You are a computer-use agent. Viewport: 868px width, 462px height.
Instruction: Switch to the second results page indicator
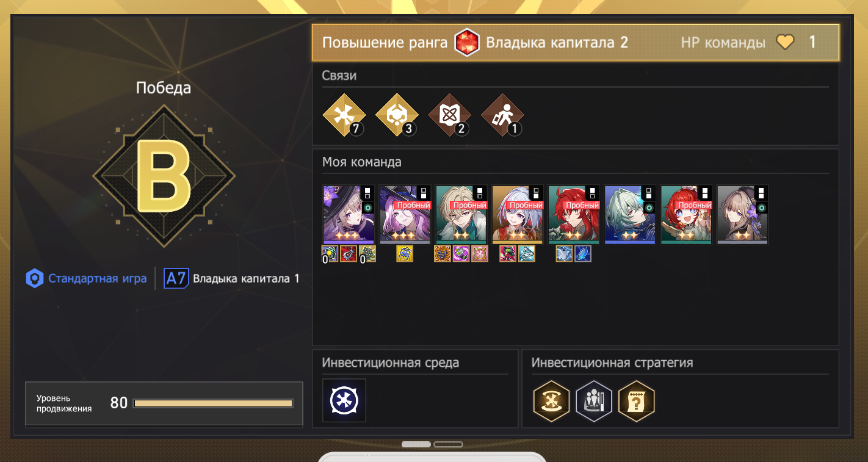[448, 444]
